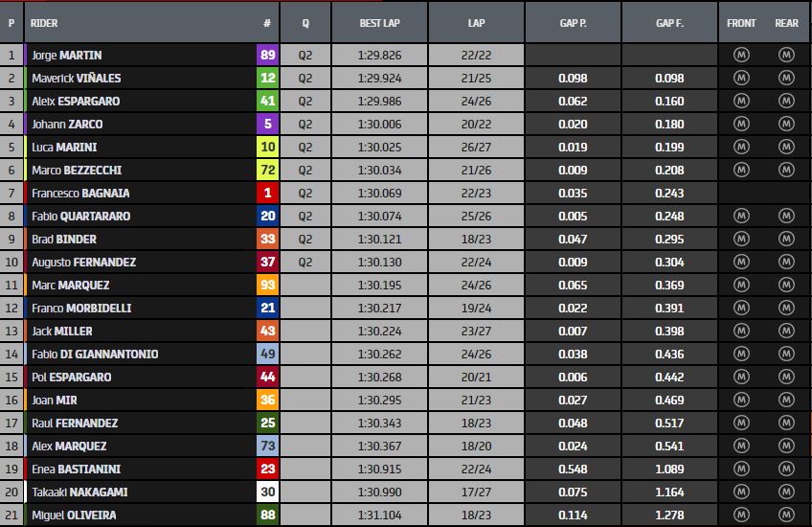Click rear tyre icon for Miguel Oliveira
Screen dimensions: 812x527
click(x=786, y=515)
